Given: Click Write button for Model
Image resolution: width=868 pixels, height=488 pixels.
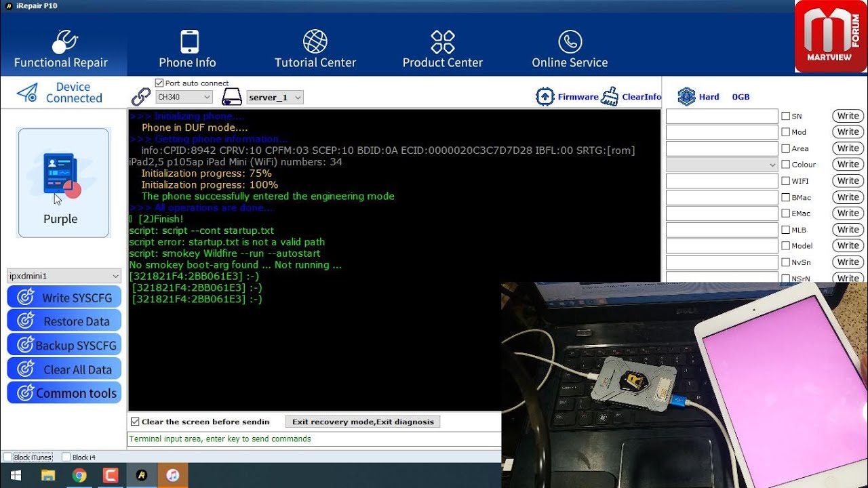Looking at the screenshot, I should tap(848, 246).
